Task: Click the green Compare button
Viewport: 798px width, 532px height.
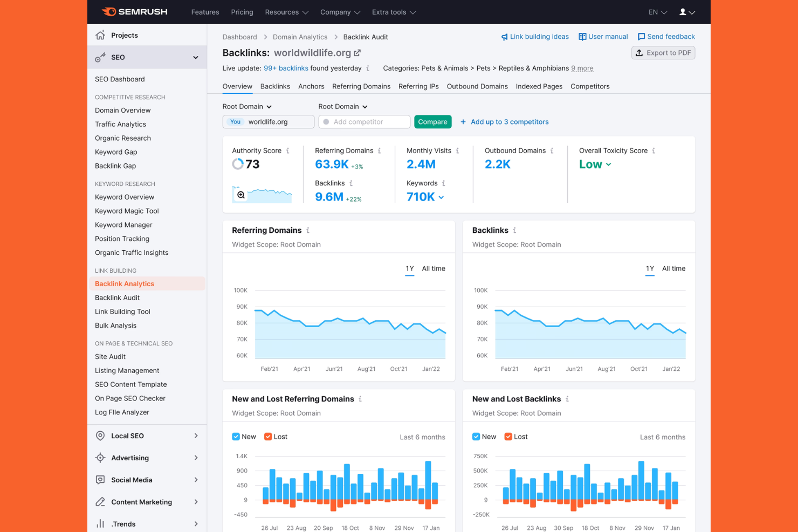Action: pyautogui.click(x=432, y=122)
